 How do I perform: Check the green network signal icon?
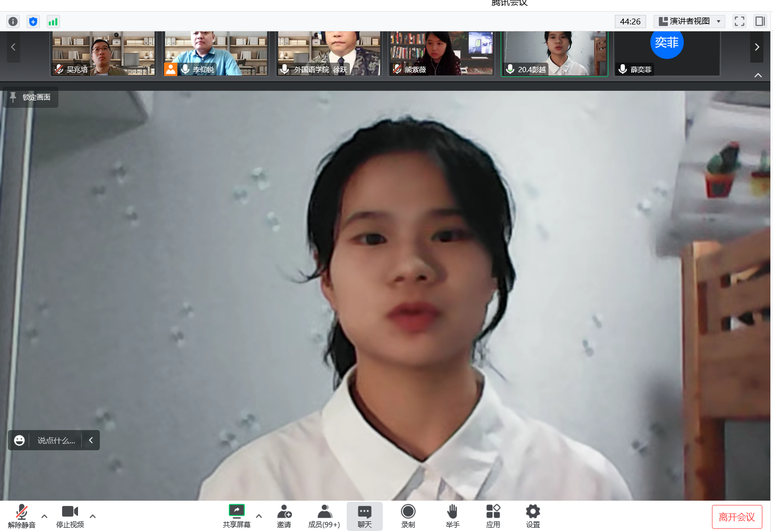point(53,21)
